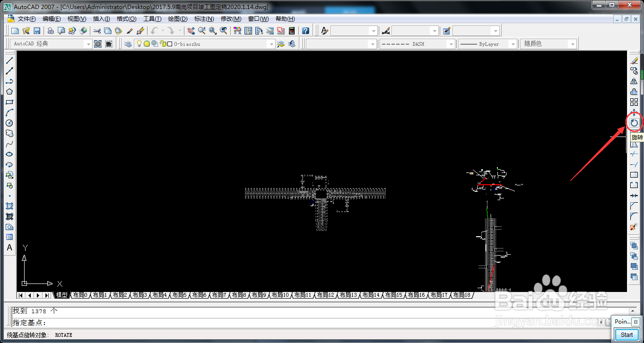Select the Line tool in draw toolbar
644x343 pixels.
[x=9, y=60]
